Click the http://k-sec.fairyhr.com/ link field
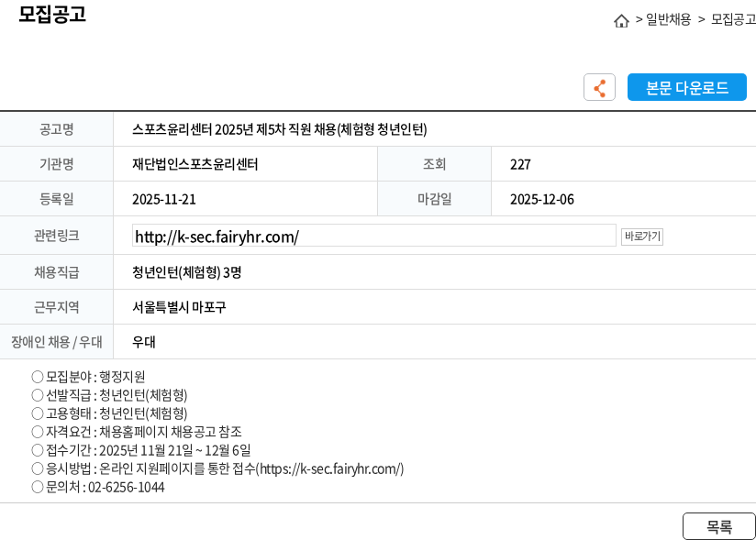 pyautogui.click(x=373, y=236)
